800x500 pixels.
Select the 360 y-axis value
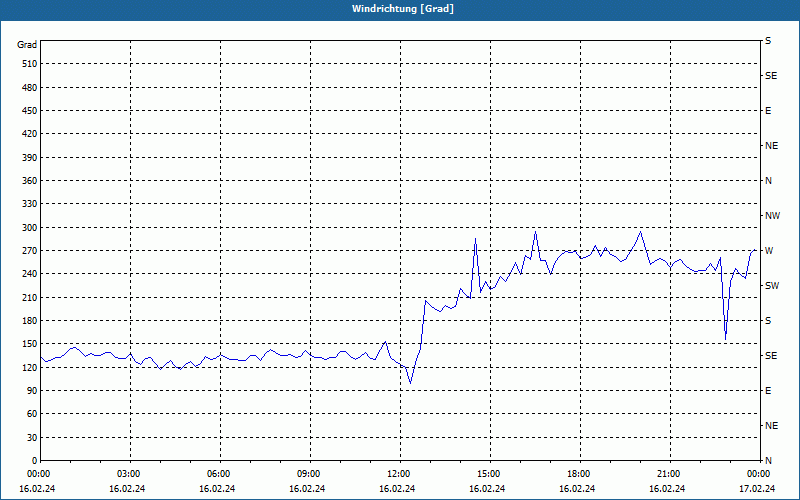30,181
